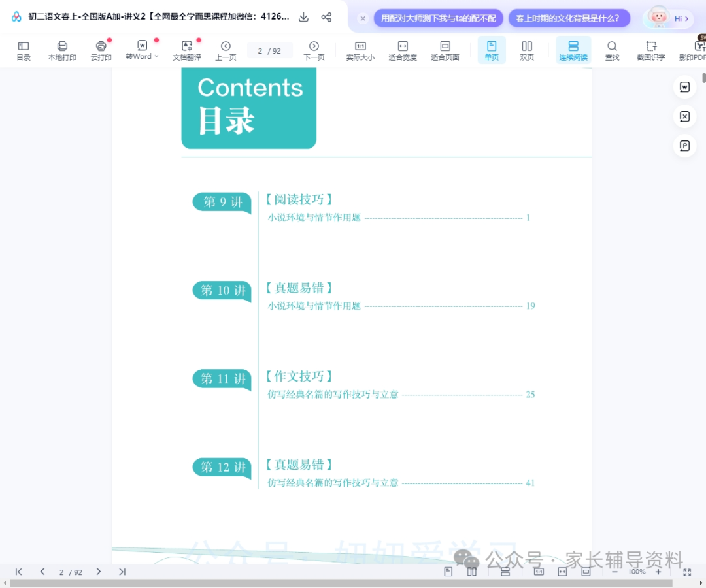Click the bottom bar page number field
The width and height of the screenshot is (706, 588).
(x=71, y=572)
